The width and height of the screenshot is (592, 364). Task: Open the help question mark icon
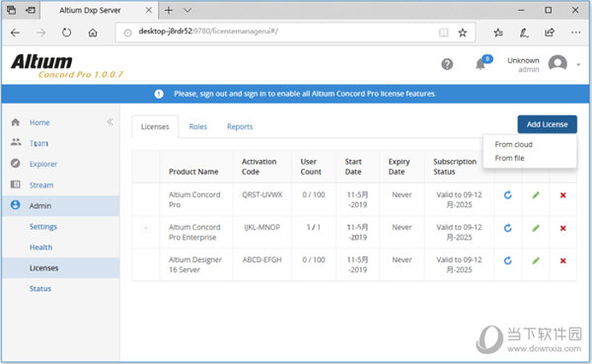447,64
